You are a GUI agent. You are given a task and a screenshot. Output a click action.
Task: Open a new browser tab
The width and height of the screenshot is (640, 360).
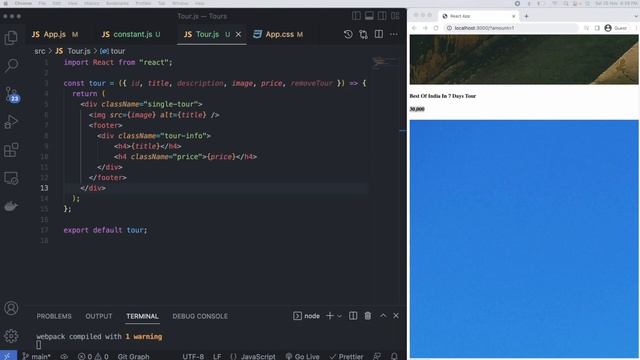(527, 16)
